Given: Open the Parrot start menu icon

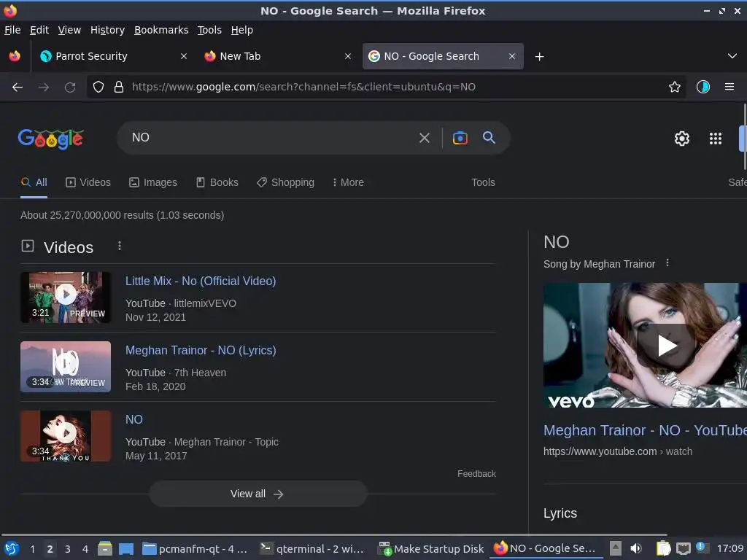Looking at the screenshot, I should (12, 549).
